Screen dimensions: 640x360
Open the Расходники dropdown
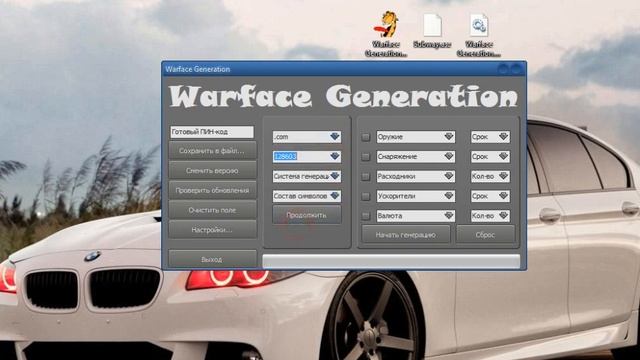(x=416, y=176)
